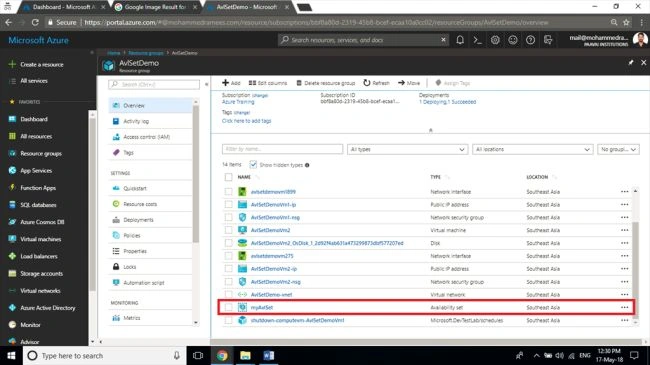This screenshot has height=365, width=650.
Task: Click the Azure Cosmos DB icon
Action: [x=12, y=222]
